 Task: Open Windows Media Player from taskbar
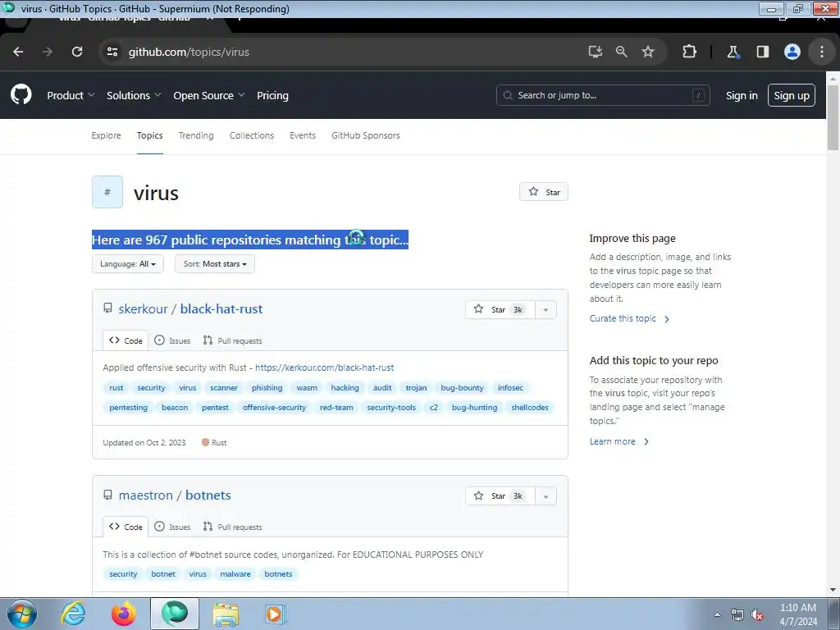tap(276, 614)
